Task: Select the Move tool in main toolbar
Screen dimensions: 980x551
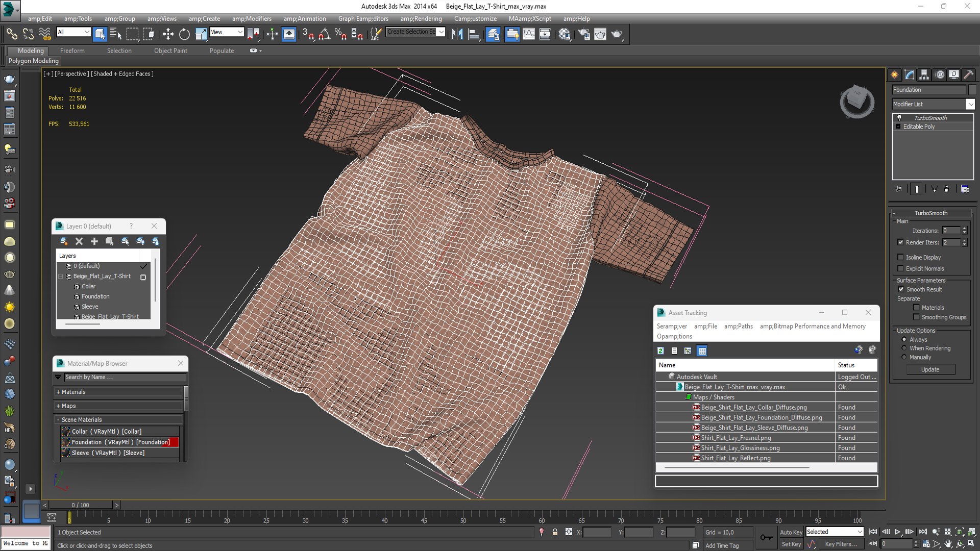Action: [167, 34]
